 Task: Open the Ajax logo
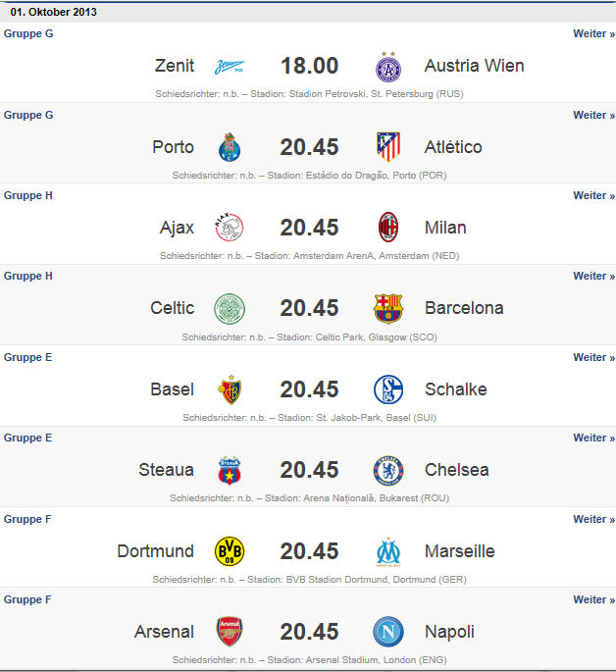click(x=230, y=228)
